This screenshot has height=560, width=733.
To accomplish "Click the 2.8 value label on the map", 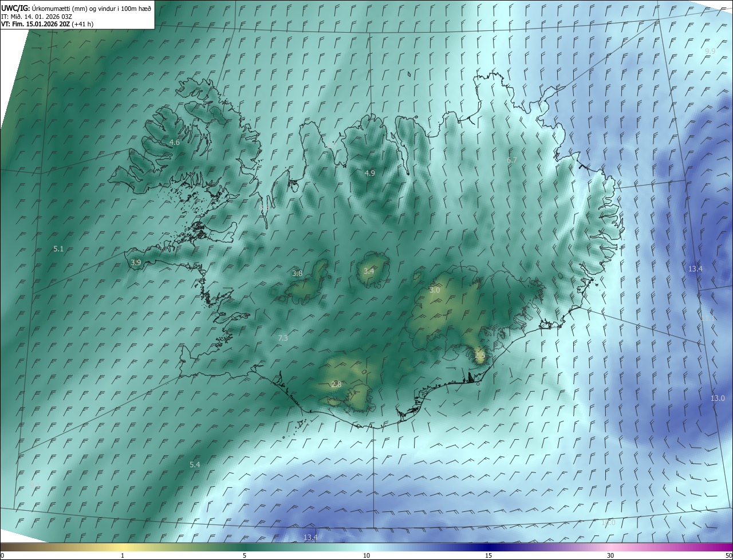I will [336, 385].
